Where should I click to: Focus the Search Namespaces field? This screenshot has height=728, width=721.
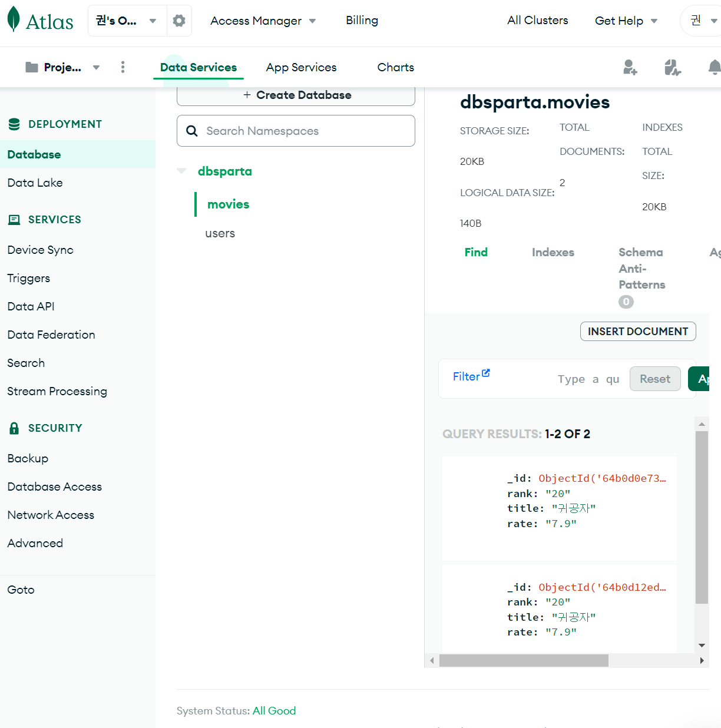[x=296, y=131]
